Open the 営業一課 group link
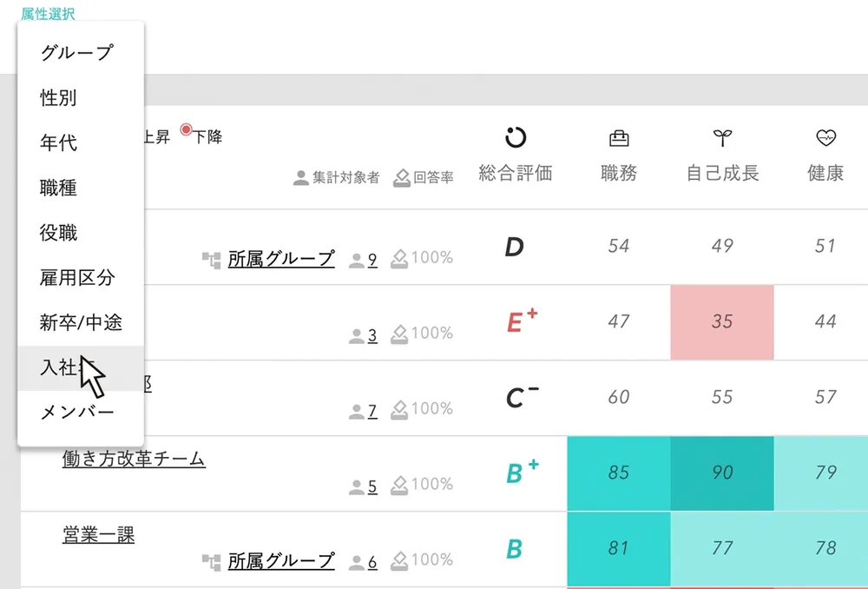This screenshot has width=868, height=589. [x=98, y=534]
